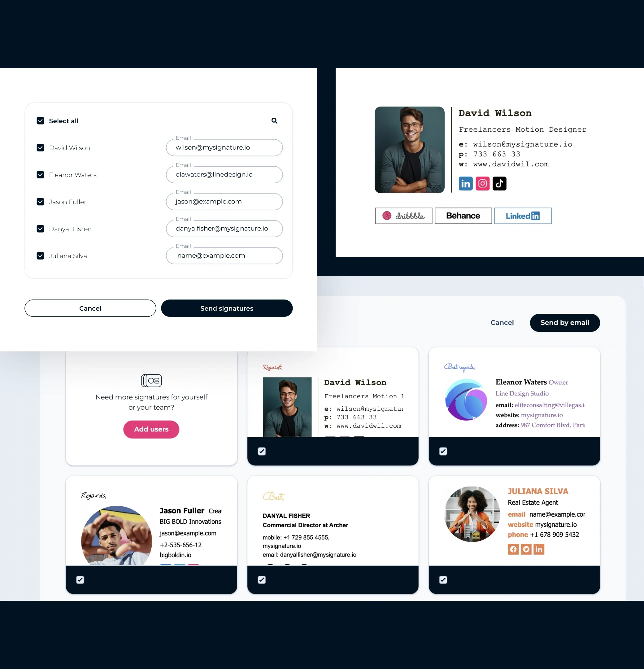Click Send by email button in bottom panel
Image resolution: width=644 pixels, height=669 pixels.
pos(565,322)
